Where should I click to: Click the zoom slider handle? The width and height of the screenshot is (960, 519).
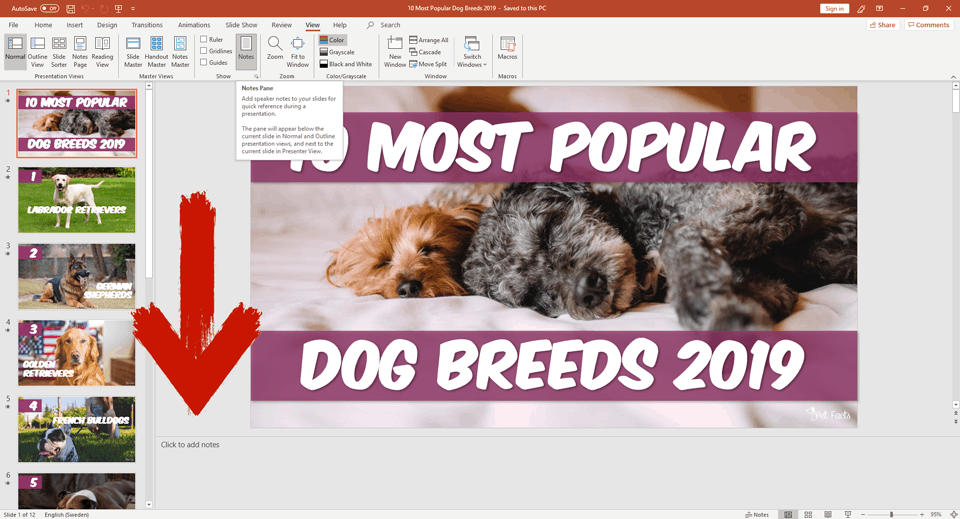(891, 515)
